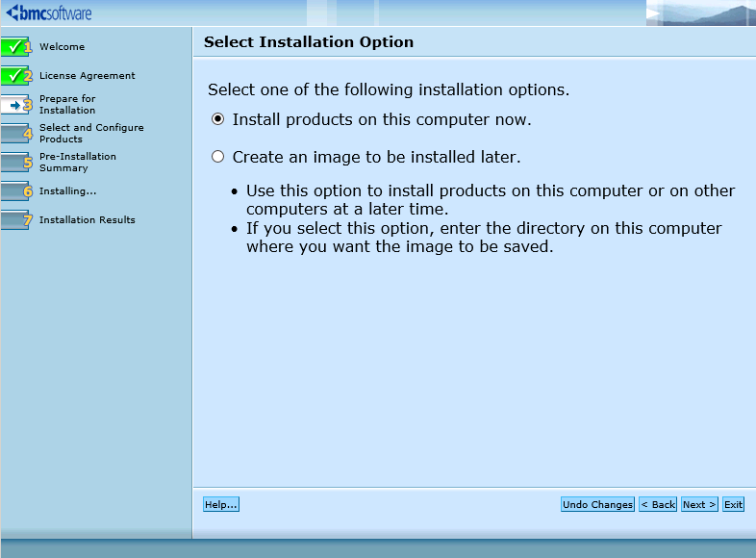Select the Installing... step label
This screenshot has width=756, height=558.
[x=68, y=191]
